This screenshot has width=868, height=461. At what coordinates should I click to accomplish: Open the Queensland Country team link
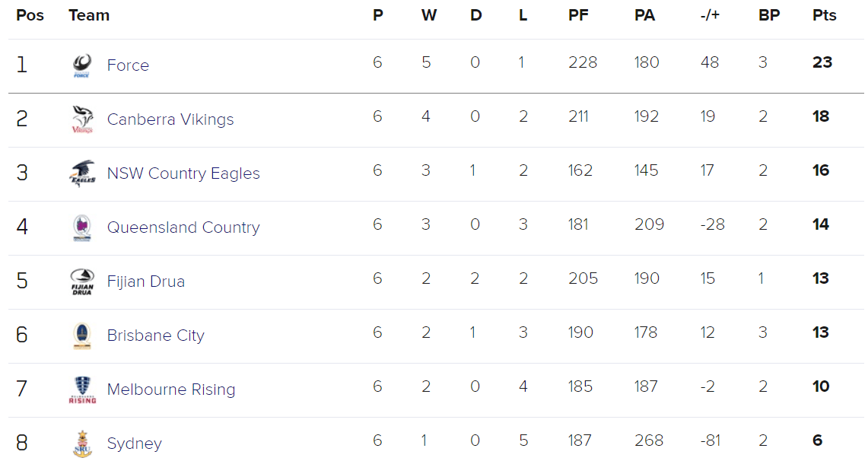coord(183,227)
